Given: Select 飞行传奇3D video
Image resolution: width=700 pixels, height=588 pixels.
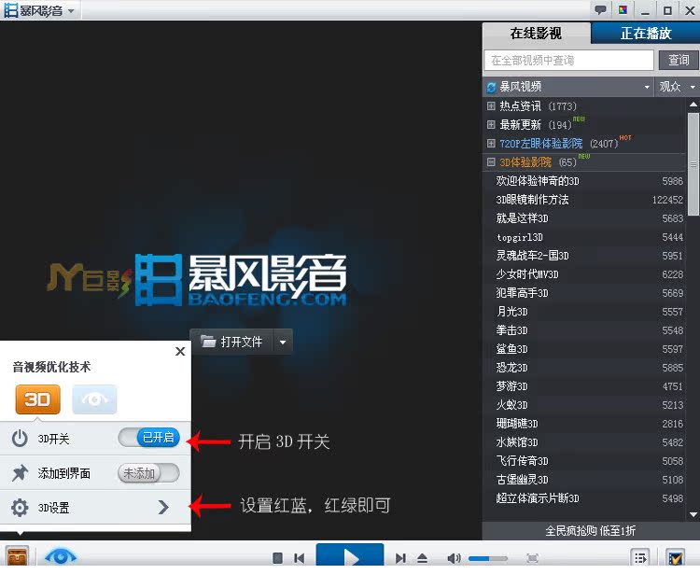Looking at the screenshot, I should [x=584, y=461].
